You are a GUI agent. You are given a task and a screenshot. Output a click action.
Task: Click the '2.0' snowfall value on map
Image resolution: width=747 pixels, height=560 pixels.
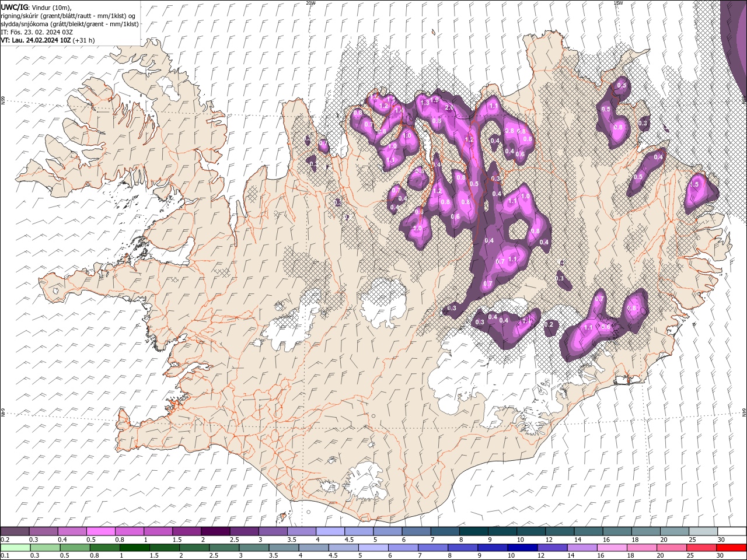[x=450, y=108]
